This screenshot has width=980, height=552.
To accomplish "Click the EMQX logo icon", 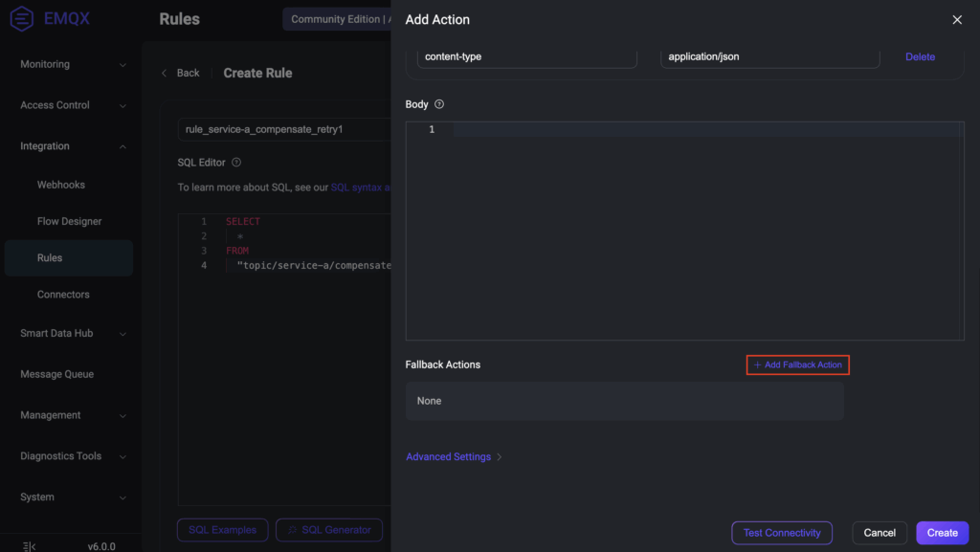I will point(21,19).
